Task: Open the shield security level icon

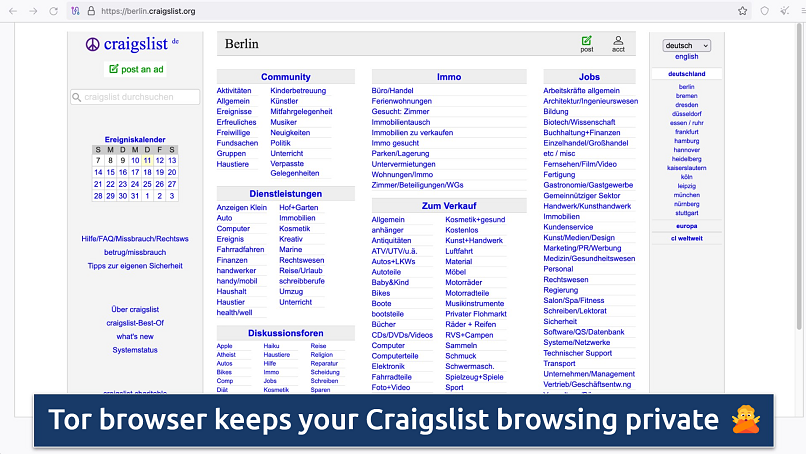Action: pyautogui.click(x=764, y=11)
